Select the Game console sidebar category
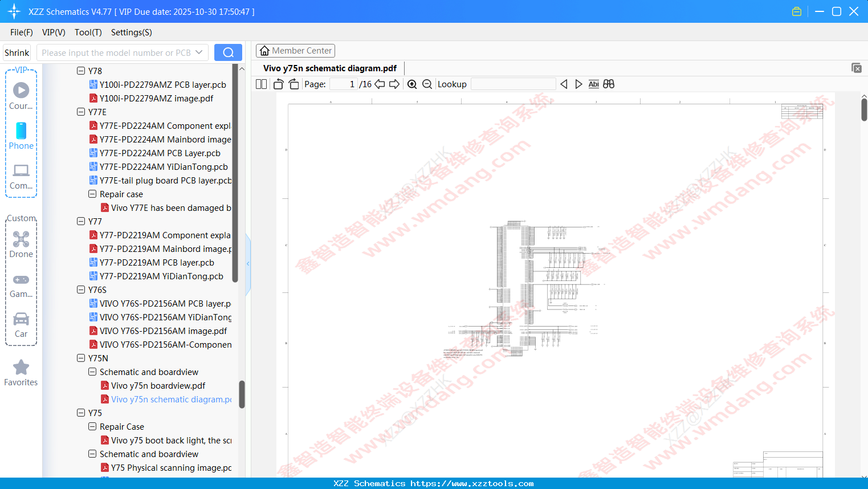 click(x=21, y=285)
